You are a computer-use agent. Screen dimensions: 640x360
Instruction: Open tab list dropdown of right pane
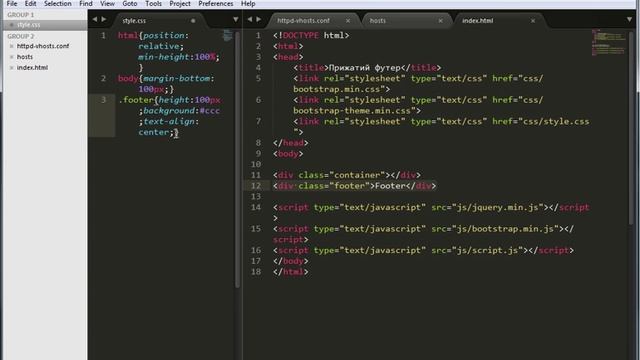click(x=629, y=20)
